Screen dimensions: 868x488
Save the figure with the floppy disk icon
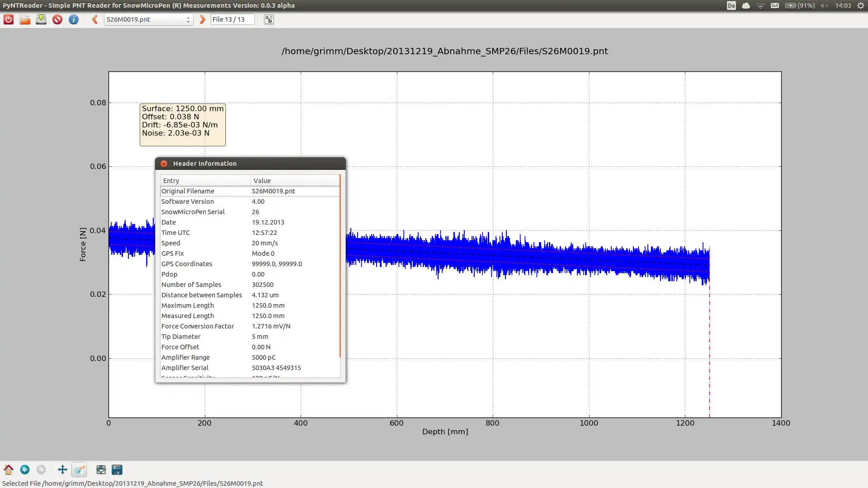point(117,470)
